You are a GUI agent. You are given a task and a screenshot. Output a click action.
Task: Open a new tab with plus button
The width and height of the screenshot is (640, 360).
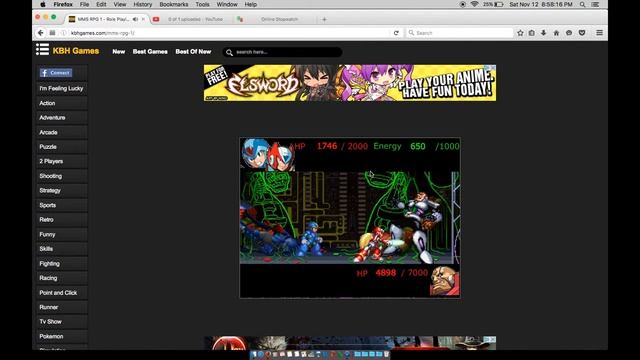pyautogui.click(x=324, y=19)
